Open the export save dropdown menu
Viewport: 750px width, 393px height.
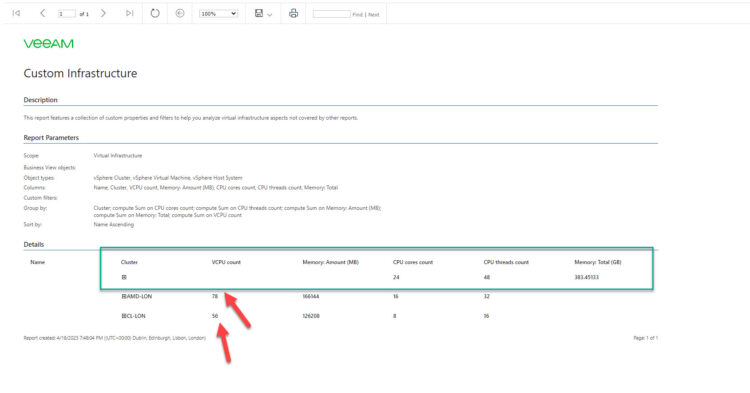263,13
